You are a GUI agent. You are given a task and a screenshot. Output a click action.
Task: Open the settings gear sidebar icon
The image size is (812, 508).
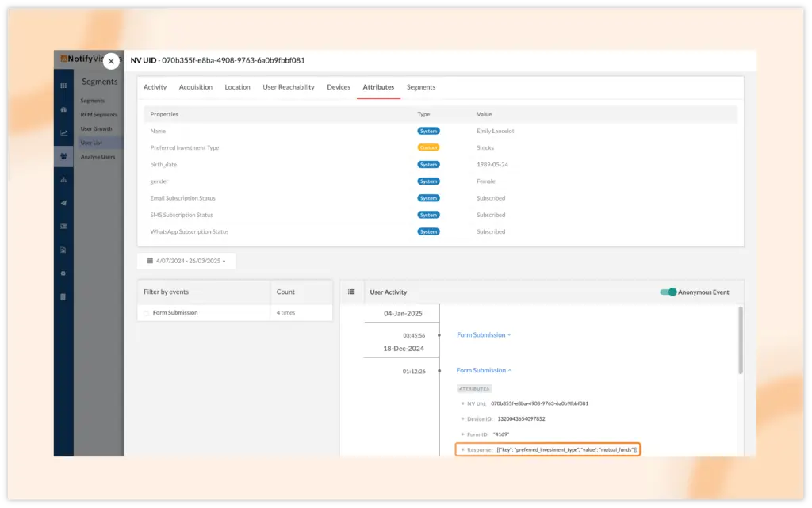[x=63, y=273]
